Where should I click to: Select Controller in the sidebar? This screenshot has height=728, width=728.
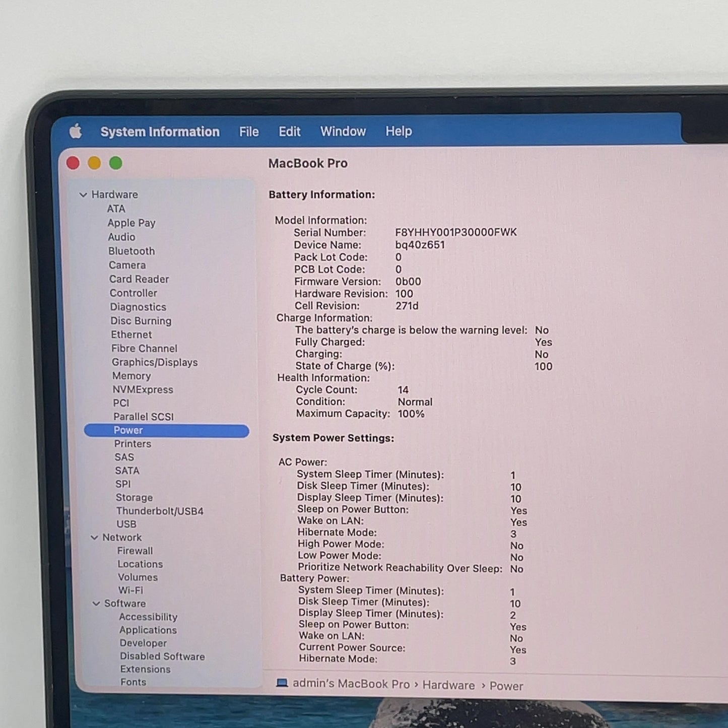pos(134,293)
